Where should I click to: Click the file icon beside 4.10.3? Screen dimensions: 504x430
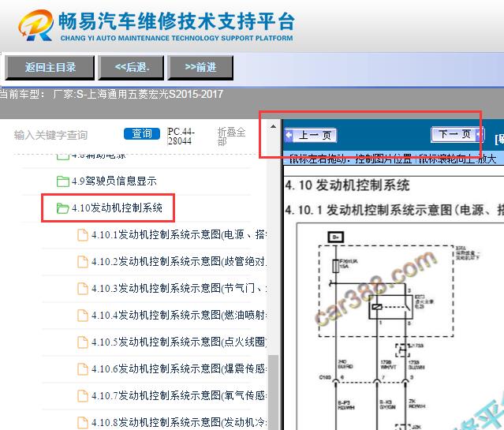[x=83, y=289]
